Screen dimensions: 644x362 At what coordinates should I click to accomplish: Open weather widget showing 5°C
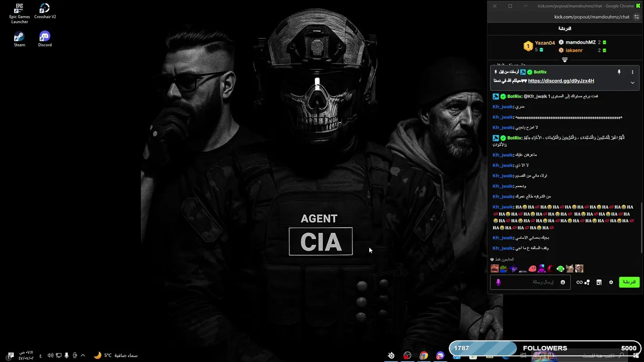point(115,355)
